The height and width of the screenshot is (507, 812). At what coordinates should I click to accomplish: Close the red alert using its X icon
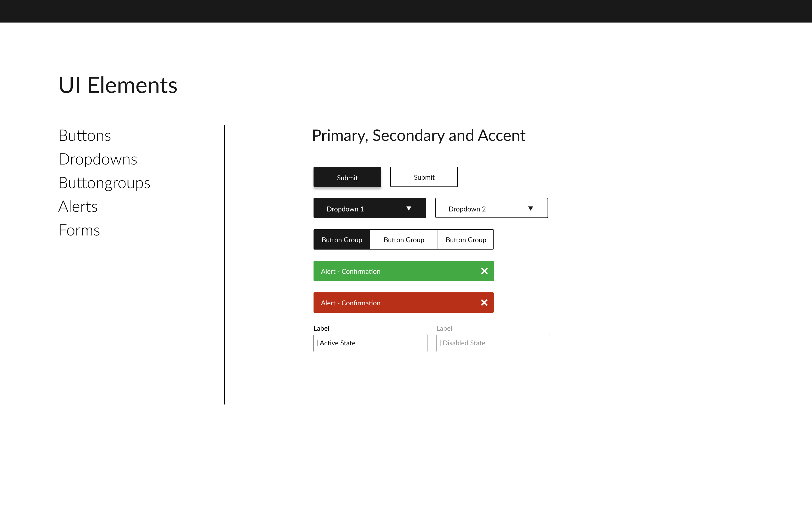484,303
